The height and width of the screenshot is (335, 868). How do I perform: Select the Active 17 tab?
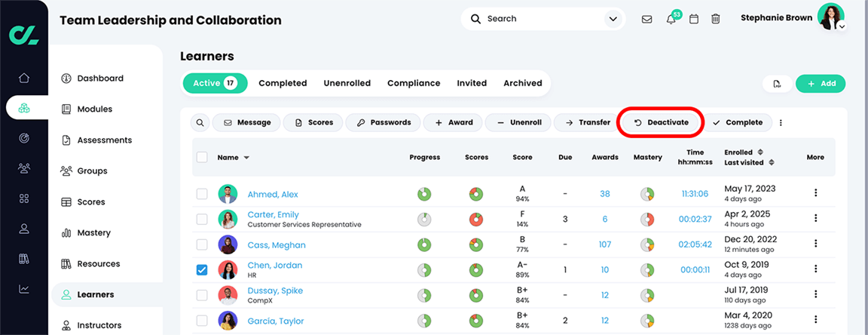point(215,83)
